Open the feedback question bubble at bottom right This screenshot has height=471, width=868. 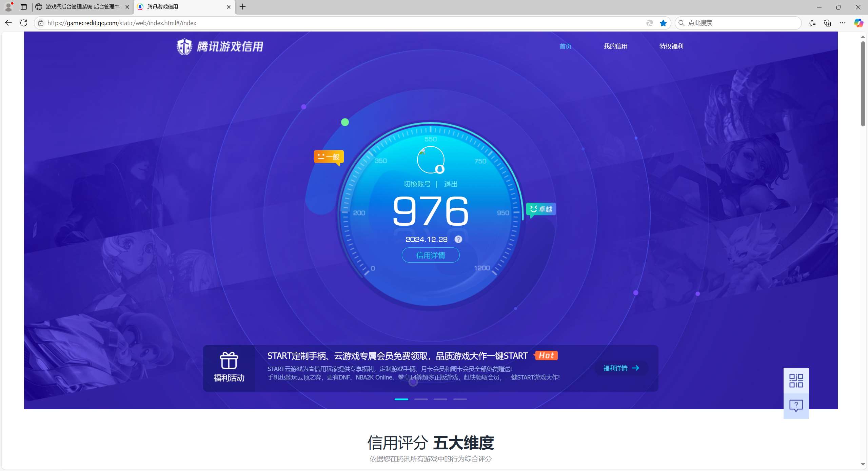click(795, 405)
